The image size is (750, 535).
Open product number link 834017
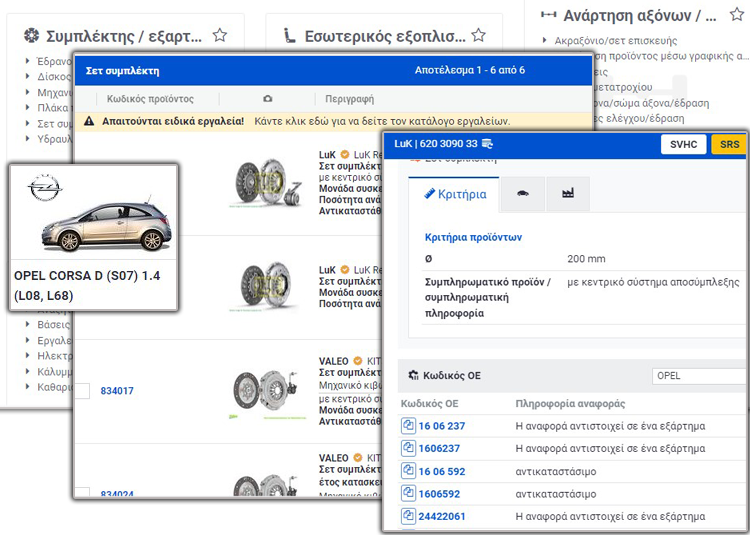[x=117, y=391]
